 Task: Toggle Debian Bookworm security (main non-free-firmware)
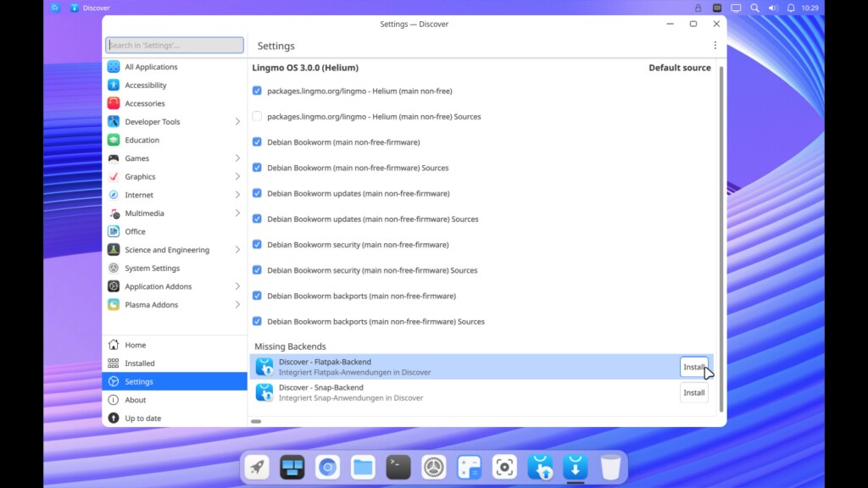point(257,244)
